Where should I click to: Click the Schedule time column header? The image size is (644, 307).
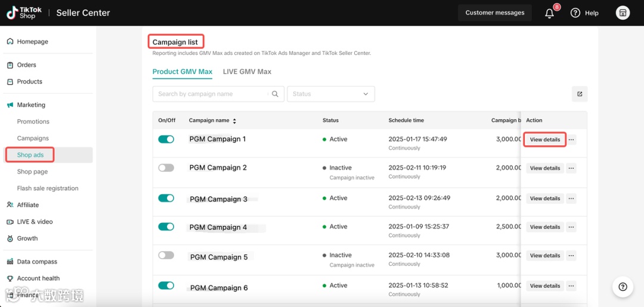click(406, 120)
